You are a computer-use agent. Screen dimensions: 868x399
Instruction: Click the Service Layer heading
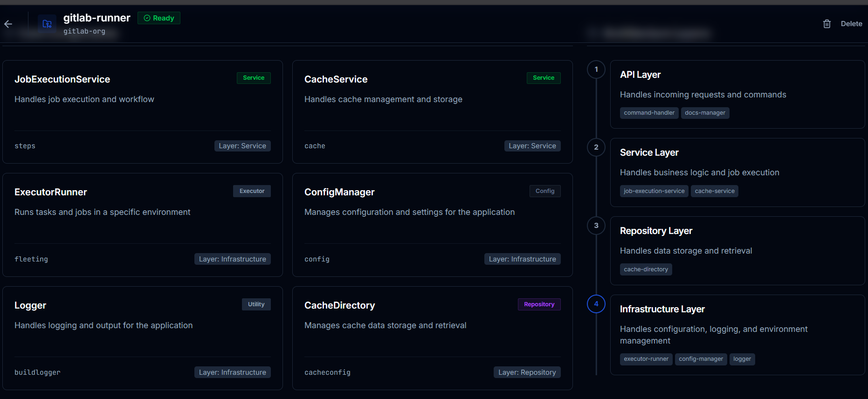(x=649, y=152)
